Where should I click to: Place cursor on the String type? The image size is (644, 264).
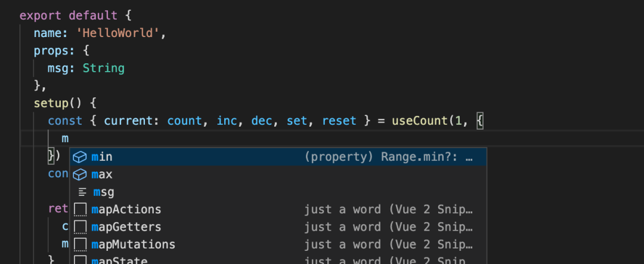103,68
